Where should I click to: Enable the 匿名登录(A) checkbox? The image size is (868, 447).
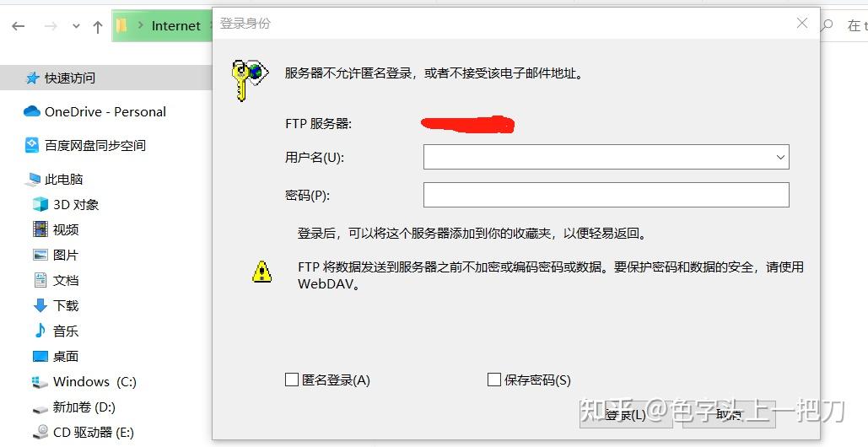[x=292, y=380]
